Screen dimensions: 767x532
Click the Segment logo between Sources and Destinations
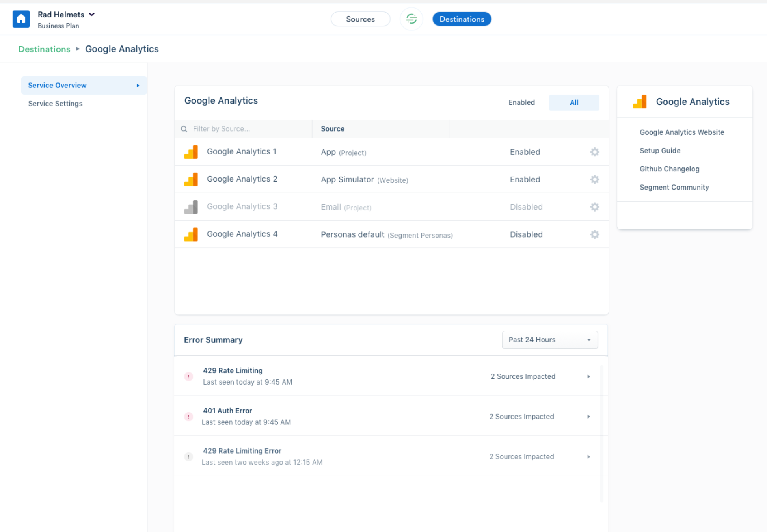pyautogui.click(x=411, y=19)
